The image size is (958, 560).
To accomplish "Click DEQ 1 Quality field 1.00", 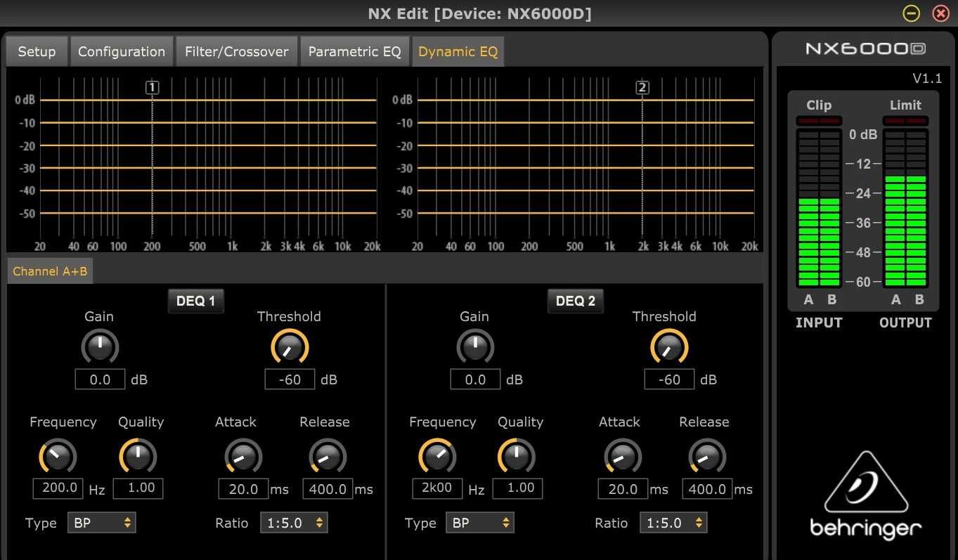I will (138, 488).
